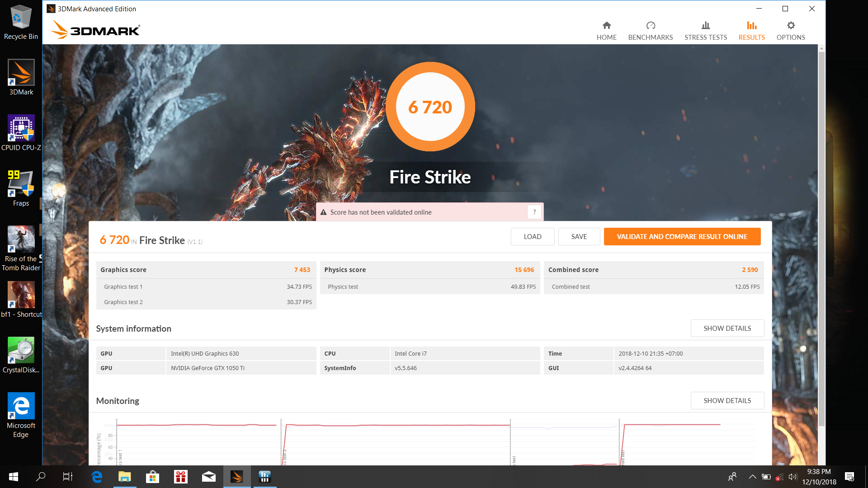Image resolution: width=868 pixels, height=488 pixels.
Task: Click the 3DMark logo in header
Action: (x=95, y=29)
